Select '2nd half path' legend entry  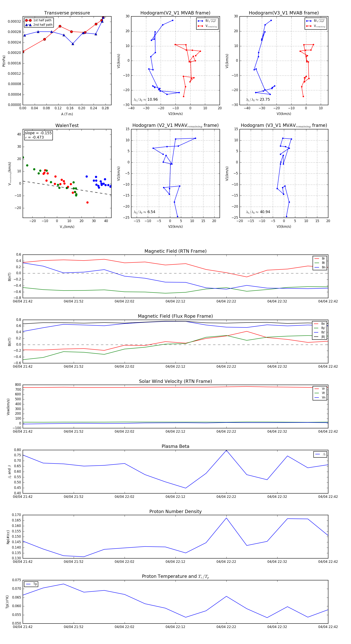(x=39, y=25)
